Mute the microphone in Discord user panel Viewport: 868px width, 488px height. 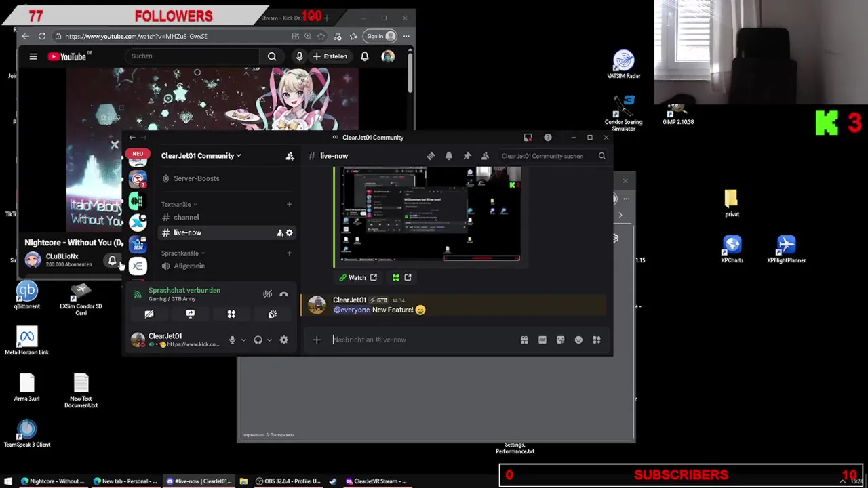[232, 340]
